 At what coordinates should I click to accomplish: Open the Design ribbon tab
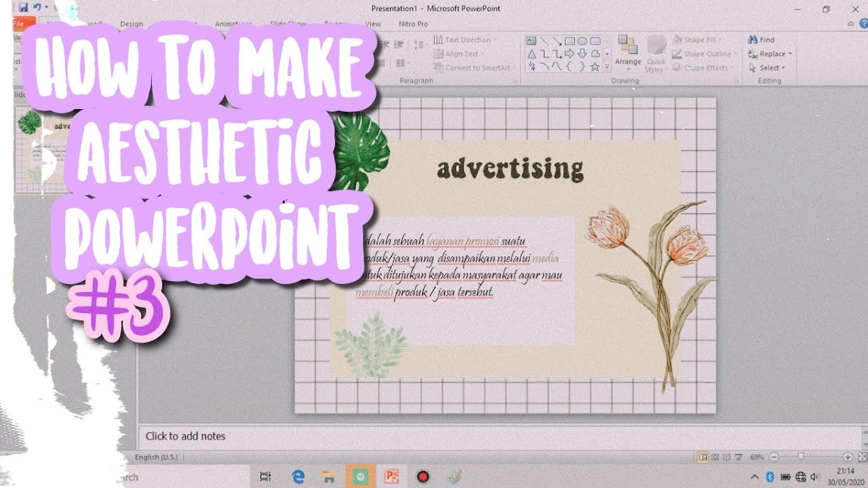coord(132,24)
